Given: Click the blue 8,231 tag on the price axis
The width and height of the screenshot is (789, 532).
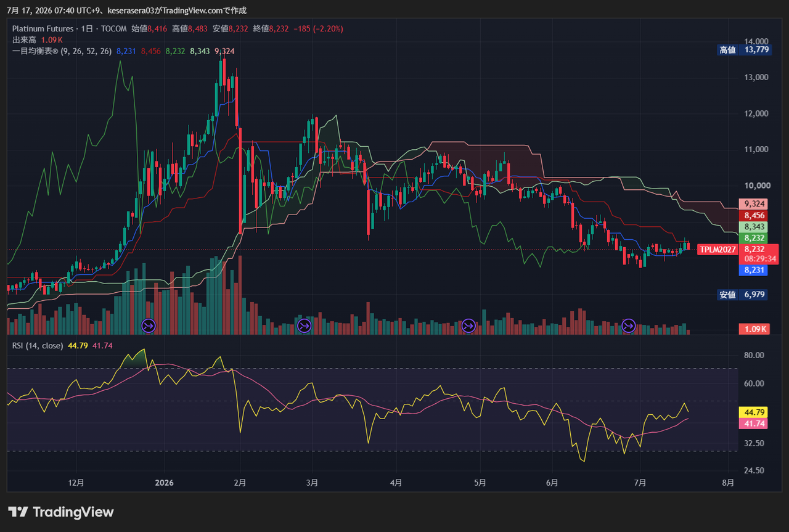Looking at the screenshot, I should (x=754, y=270).
